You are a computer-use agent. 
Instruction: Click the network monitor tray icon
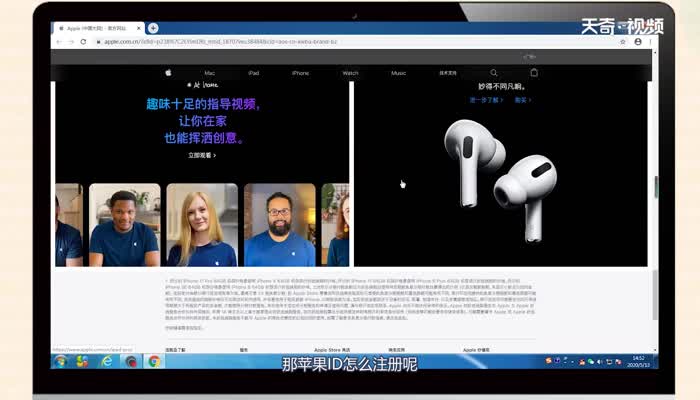(609, 362)
